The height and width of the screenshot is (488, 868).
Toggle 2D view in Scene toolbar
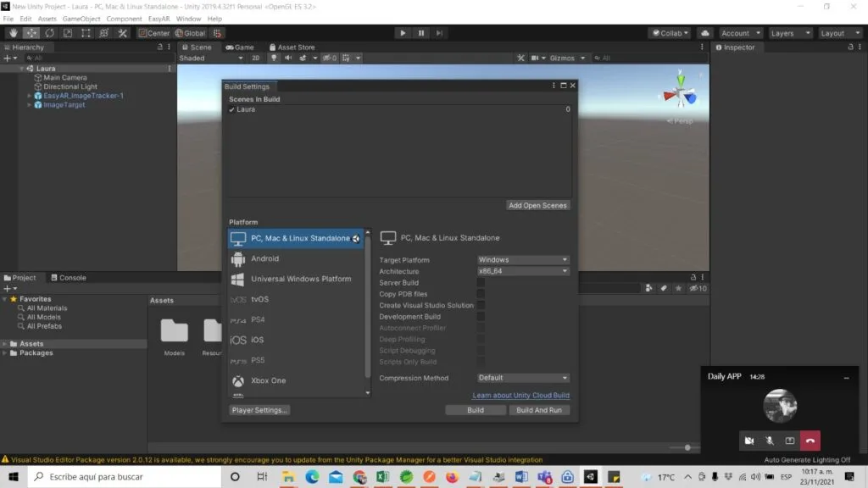click(256, 58)
